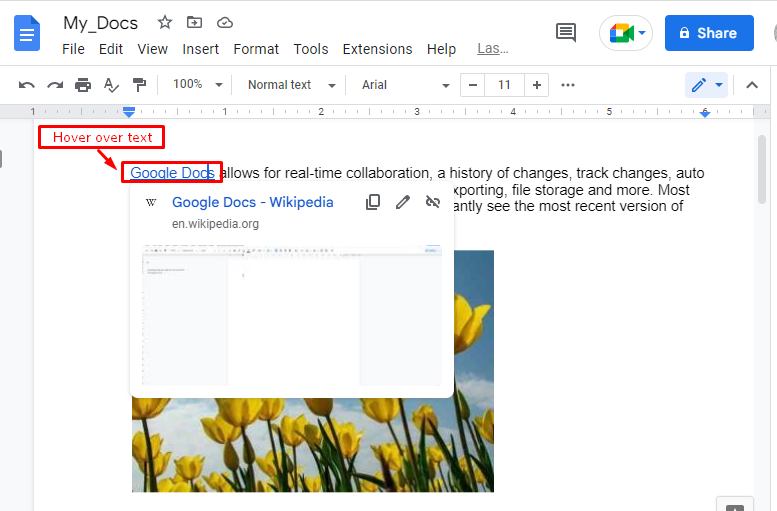Click the blue Share button
This screenshot has height=511, width=777.
click(709, 33)
